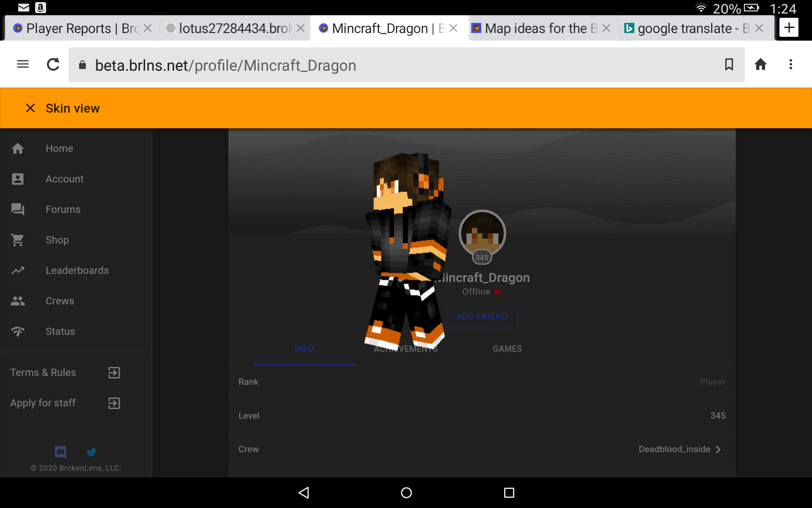Open a new browser tab
812x508 pixels.
point(789,28)
